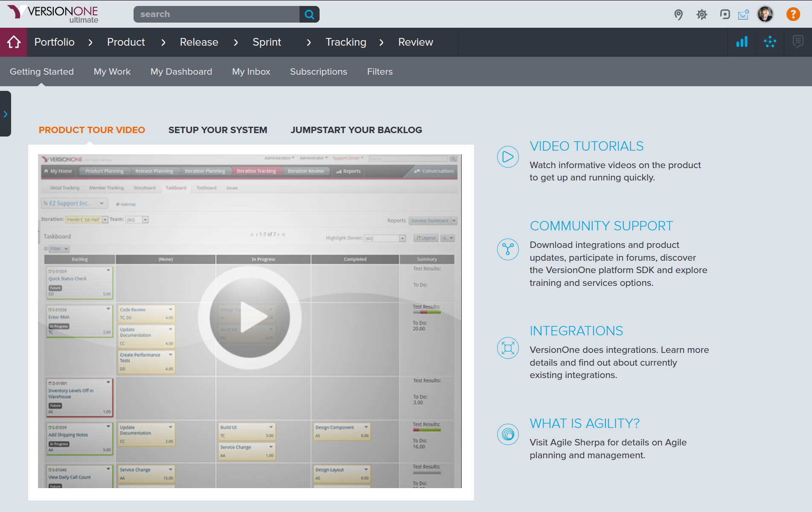812x512 pixels.
Task: Open the conversations chat icon
Action: tap(798, 42)
